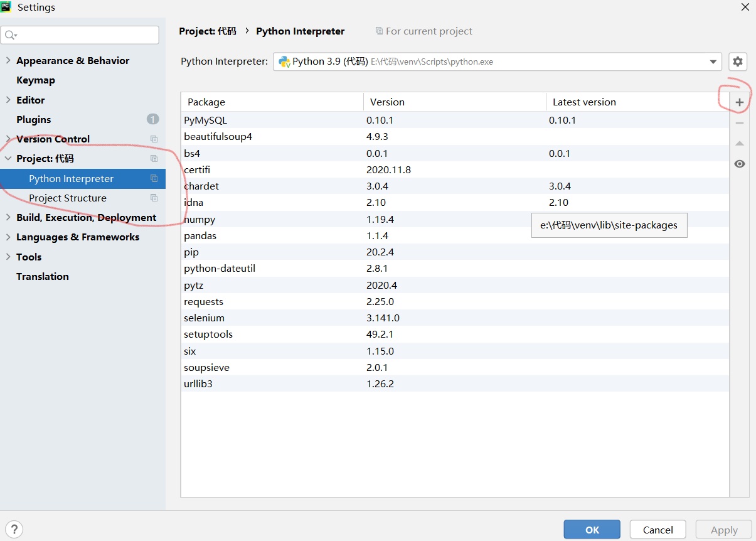Click project-level icon beside Project Structure
Screen dimensions: 756x541
tap(154, 198)
